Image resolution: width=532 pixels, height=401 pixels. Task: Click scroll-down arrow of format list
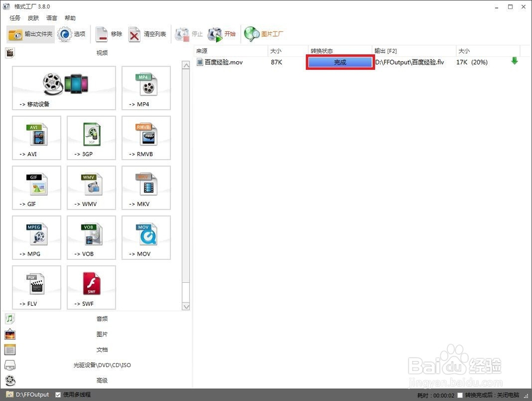click(186, 306)
